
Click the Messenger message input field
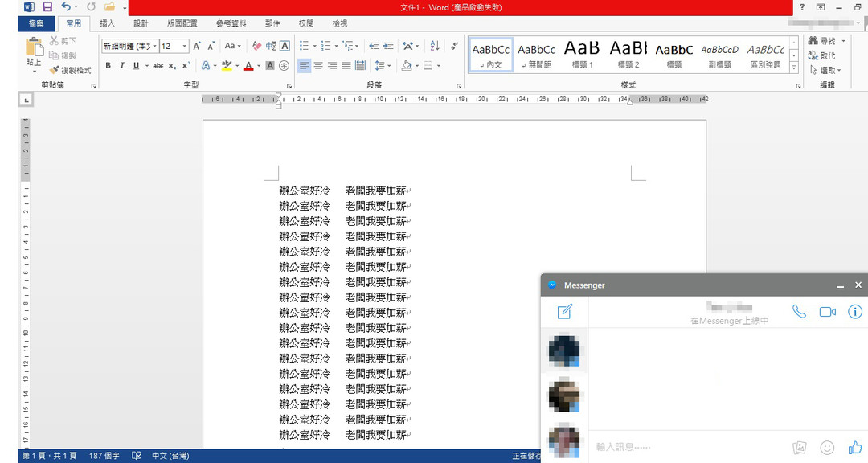[x=688, y=446]
